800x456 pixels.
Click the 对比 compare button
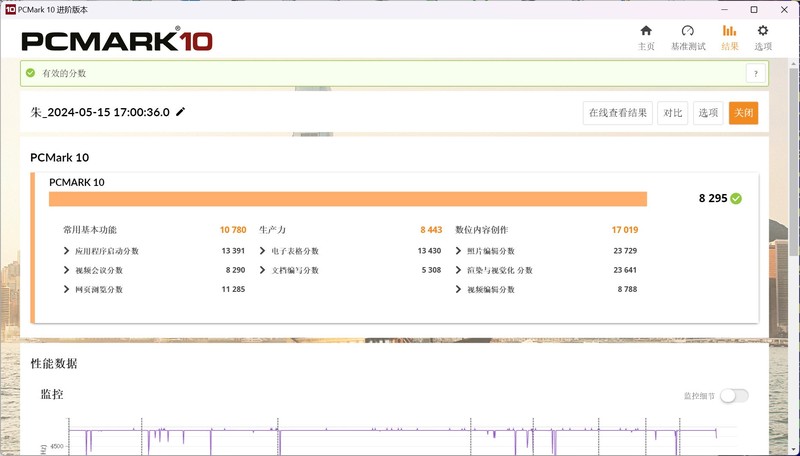point(672,113)
